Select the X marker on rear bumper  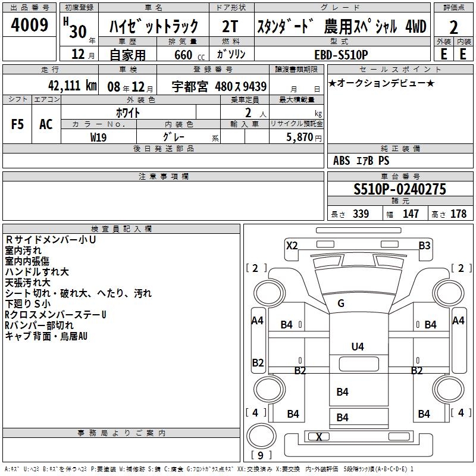pos(320,437)
